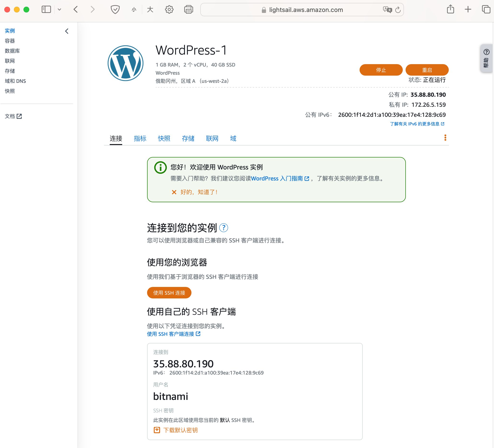Switch to the 指标 tab
The width and height of the screenshot is (494, 448).
click(140, 139)
